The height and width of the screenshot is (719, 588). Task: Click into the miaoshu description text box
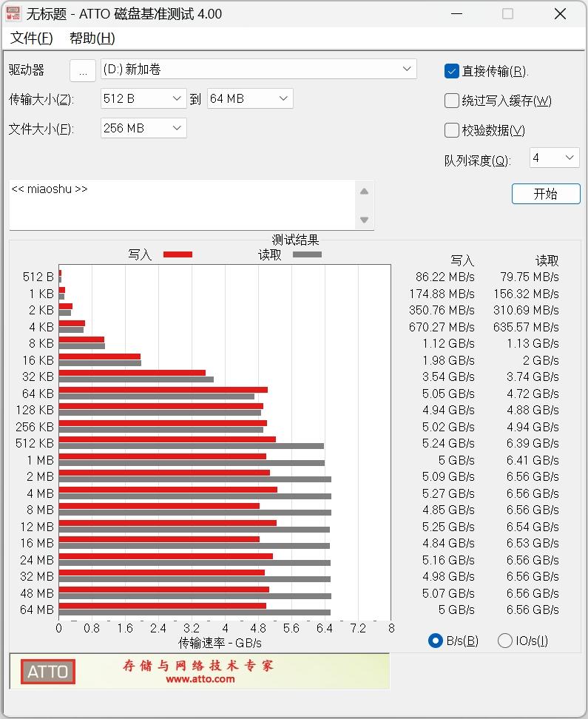tap(182, 205)
